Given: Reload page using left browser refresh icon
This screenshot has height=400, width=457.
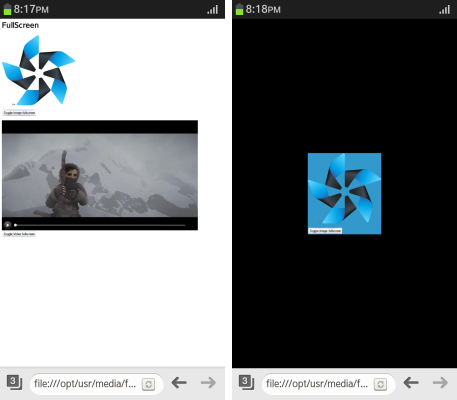Looking at the screenshot, I should pos(149,384).
